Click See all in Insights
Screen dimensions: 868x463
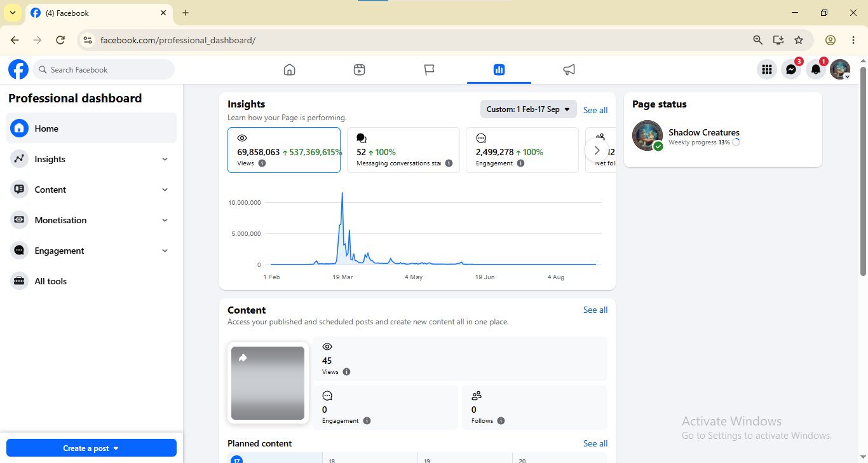595,110
